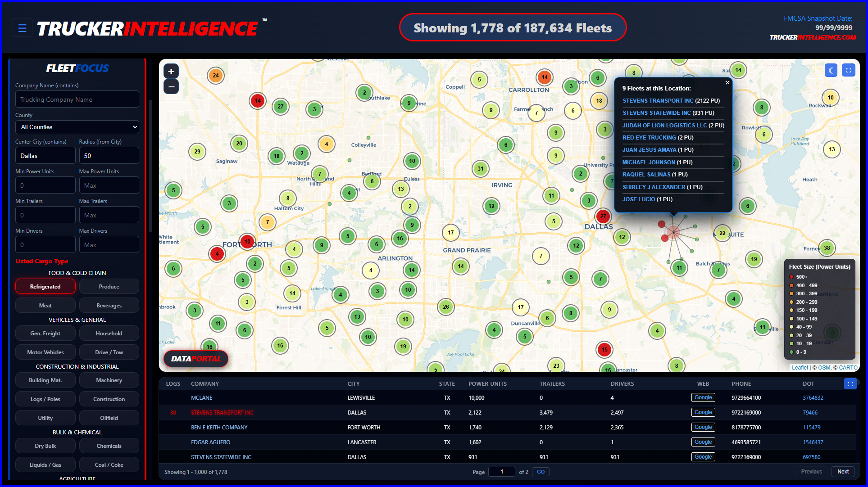868x487 pixels.
Task: Toggle the Dry Bulk cargo filter
Action: tap(45, 446)
